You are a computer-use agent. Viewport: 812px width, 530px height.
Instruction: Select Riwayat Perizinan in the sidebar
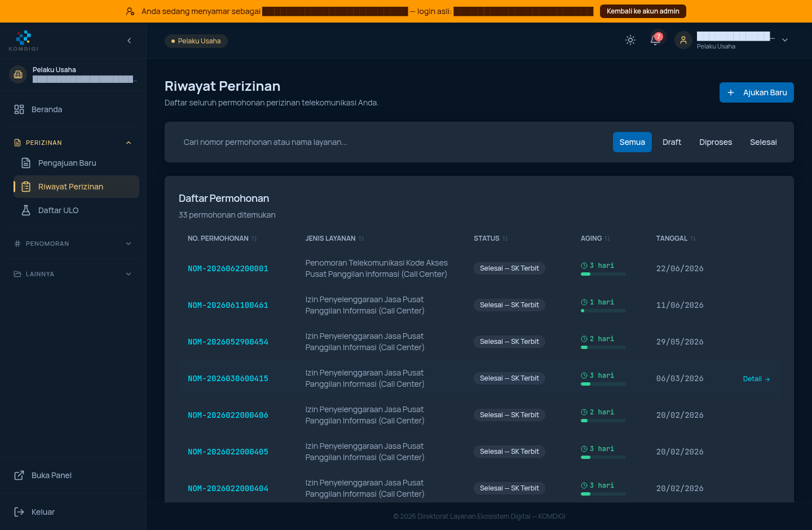click(76, 187)
